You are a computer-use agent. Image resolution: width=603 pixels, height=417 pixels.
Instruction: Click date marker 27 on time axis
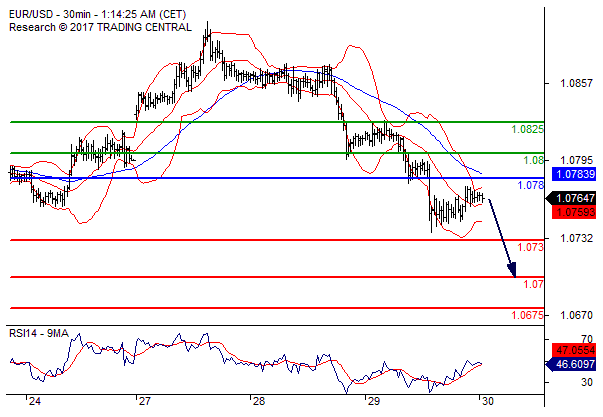point(145,401)
